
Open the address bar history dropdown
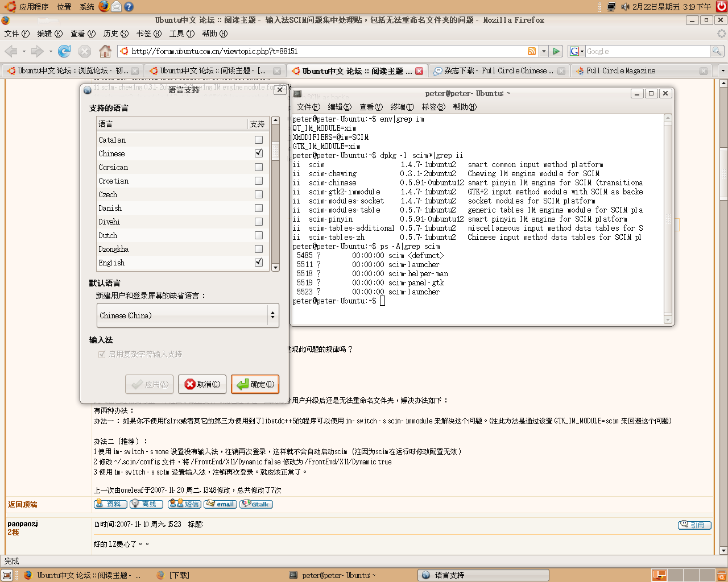(544, 51)
